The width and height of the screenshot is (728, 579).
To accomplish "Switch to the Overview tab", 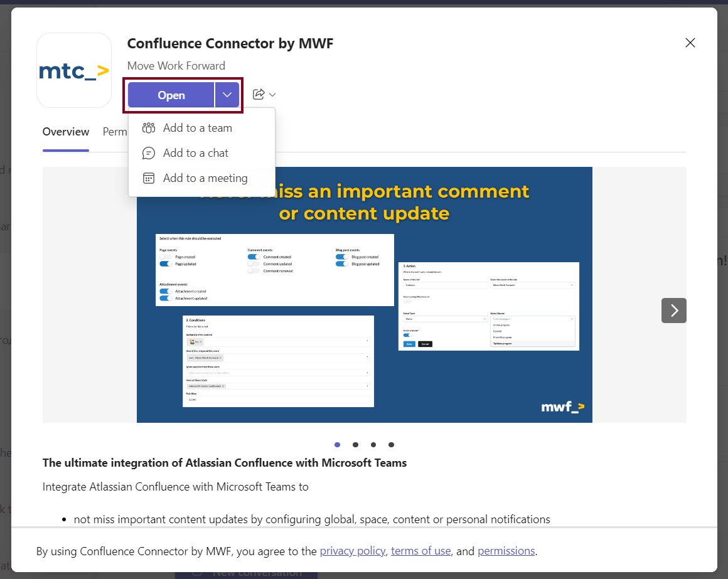I will tap(65, 132).
